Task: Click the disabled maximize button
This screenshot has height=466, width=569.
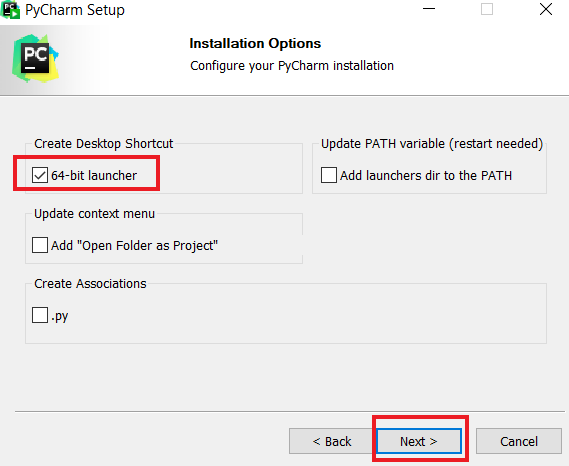Action: click(x=487, y=9)
